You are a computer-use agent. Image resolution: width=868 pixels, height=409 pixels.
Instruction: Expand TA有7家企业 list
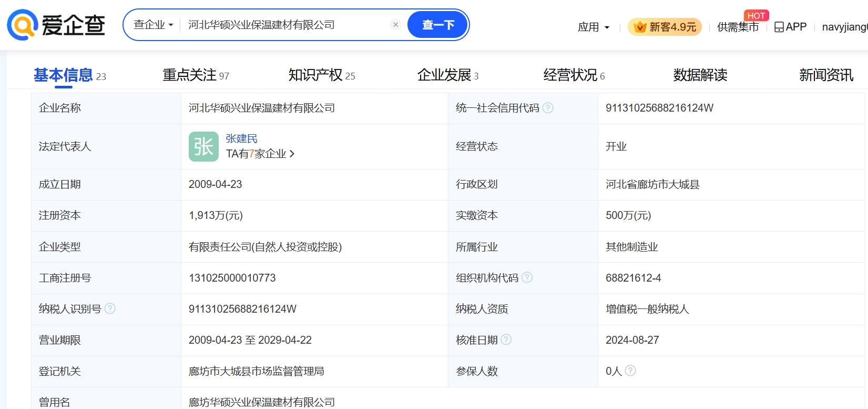(260, 154)
